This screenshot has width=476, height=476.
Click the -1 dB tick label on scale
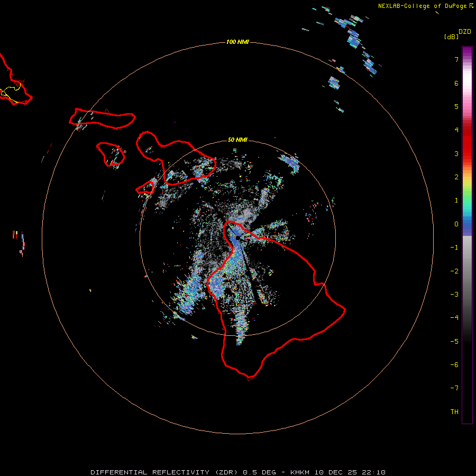454,248
